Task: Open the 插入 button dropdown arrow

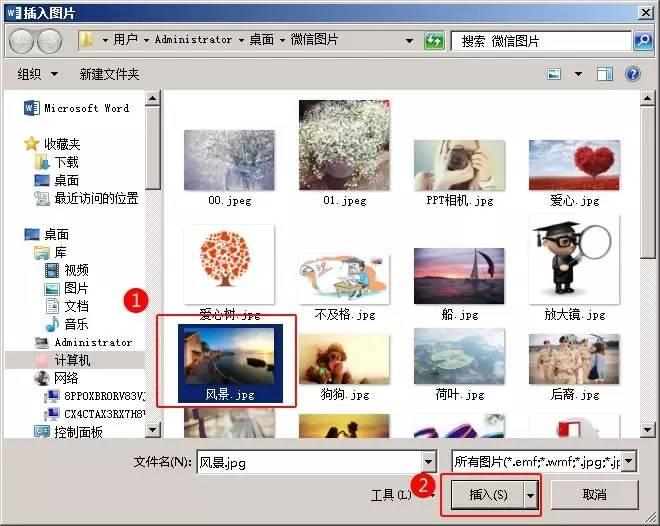Action: click(x=530, y=495)
